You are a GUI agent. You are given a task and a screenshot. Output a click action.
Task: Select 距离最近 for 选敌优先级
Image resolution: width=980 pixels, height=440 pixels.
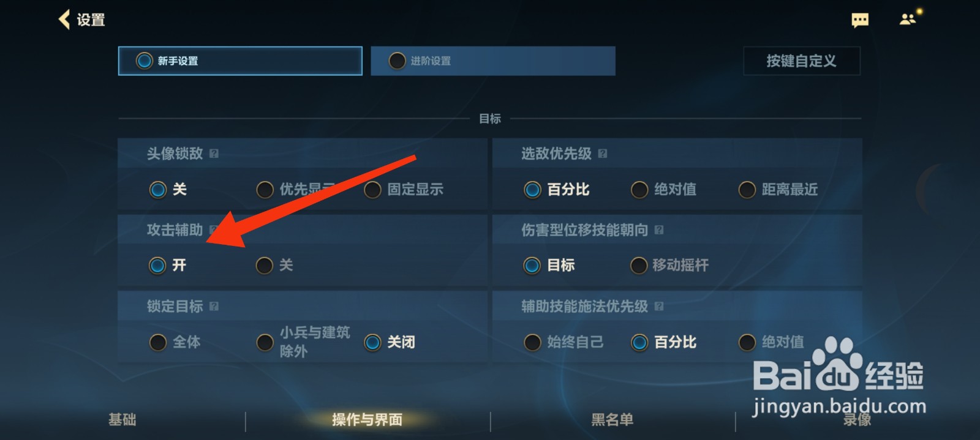tap(778, 190)
